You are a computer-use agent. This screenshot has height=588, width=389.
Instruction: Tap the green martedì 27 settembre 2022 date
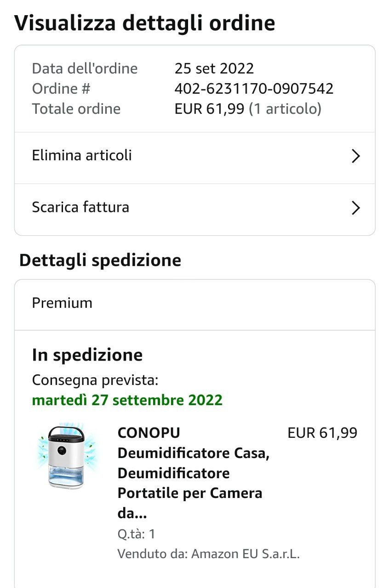(127, 400)
